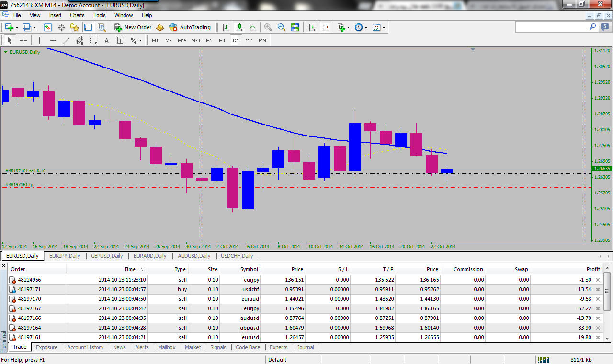Viewport: 613px width, 364px height.
Task: Switch timeframe to M30
Action: [195, 40]
